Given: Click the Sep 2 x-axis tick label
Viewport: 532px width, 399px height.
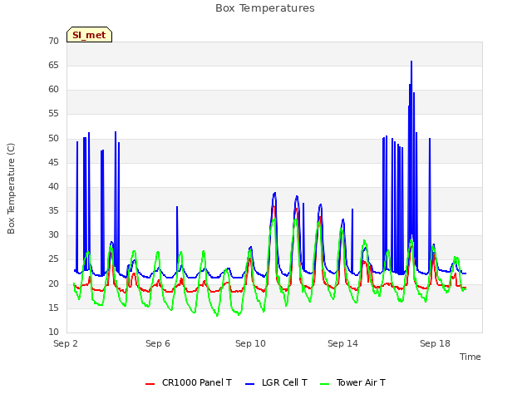Looking at the screenshot, I should pyautogui.click(x=66, y=343).
